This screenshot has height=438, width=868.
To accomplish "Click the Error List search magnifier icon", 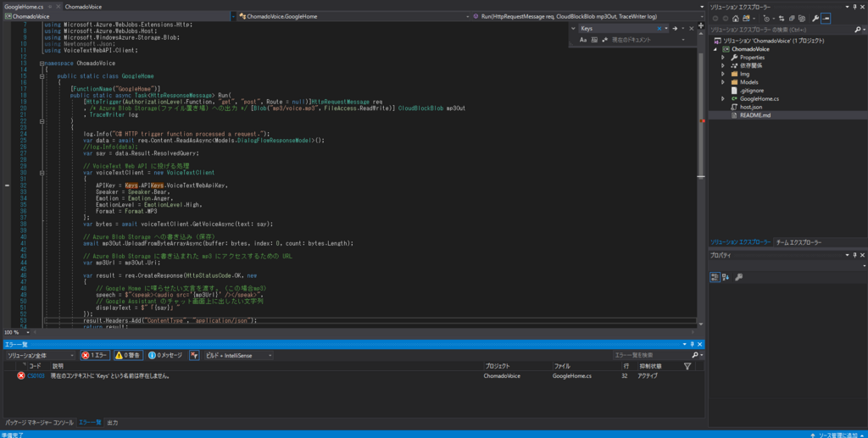I will click(695, 355).
